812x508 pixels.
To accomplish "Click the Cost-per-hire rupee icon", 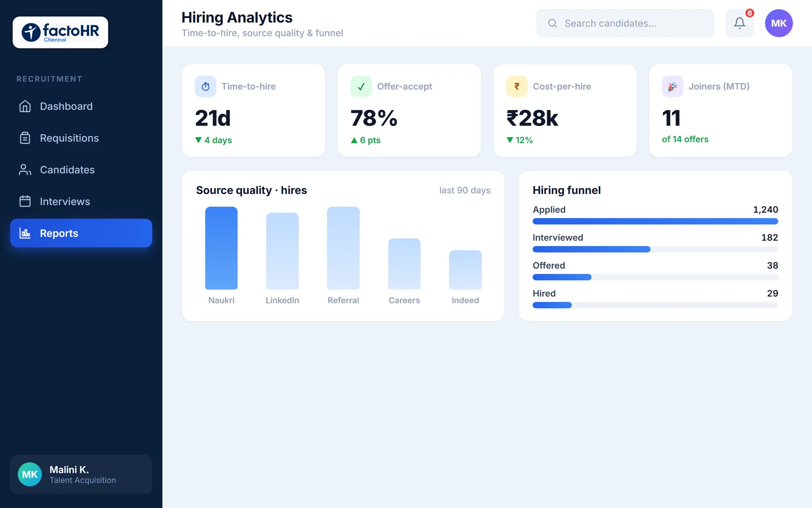I will coord(517,86).
